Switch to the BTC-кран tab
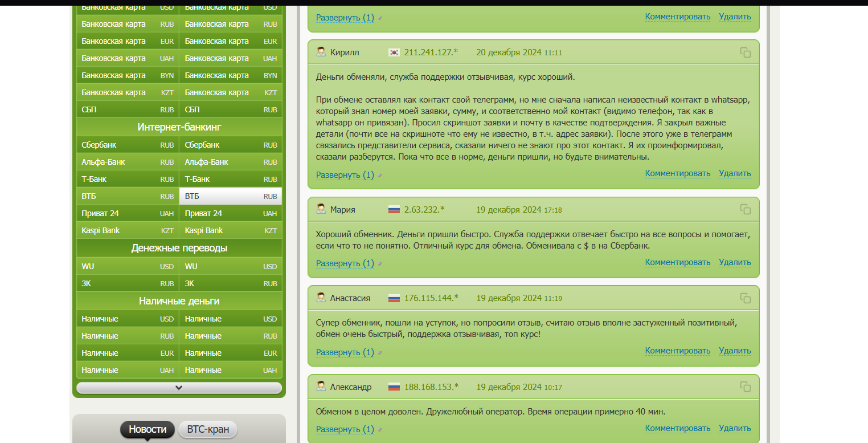Viewport: 868px width, 443px height. [208, 429]
